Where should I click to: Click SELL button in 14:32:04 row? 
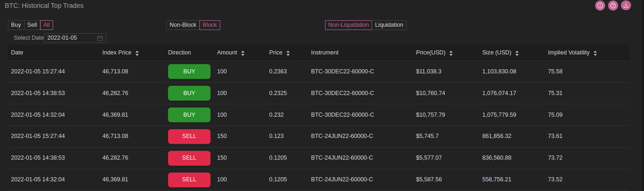pyautogui.click(x=189, y=179)
